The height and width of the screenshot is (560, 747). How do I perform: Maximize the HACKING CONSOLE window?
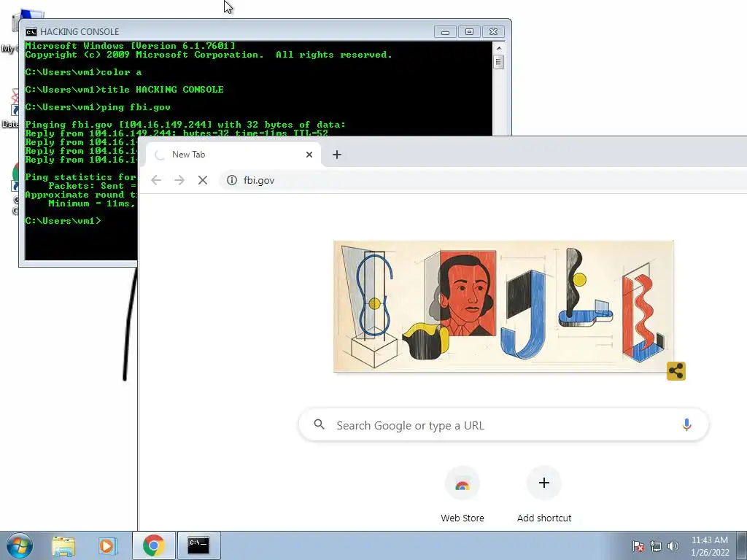pos(469,32)
